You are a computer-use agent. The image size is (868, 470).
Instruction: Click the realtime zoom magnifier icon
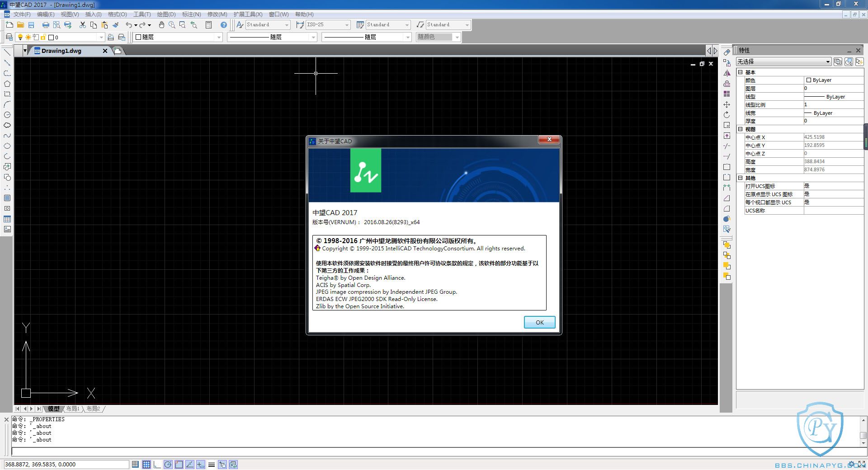tap(172, 25)
